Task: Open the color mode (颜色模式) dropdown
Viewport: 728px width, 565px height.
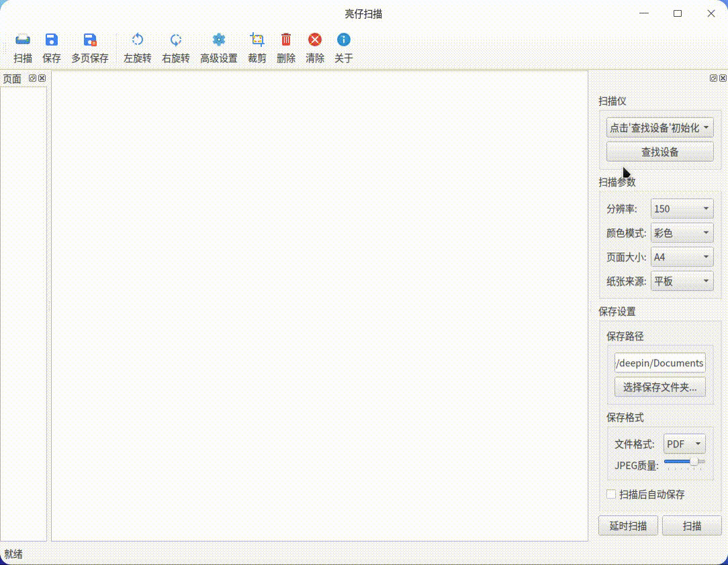Action: [x=682, y=233]
